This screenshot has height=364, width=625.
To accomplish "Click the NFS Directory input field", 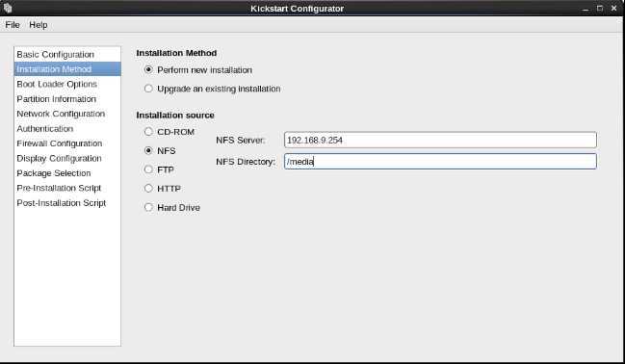I will [440, 162].
